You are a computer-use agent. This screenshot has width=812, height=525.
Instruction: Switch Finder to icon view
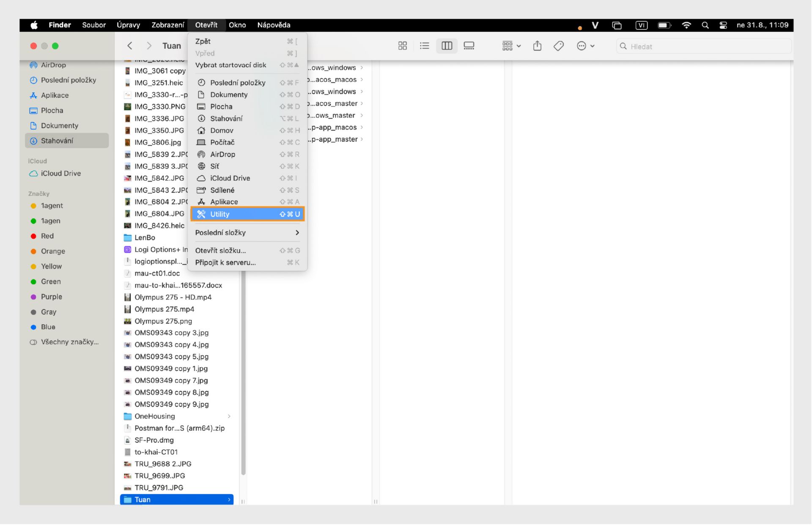tap(402, 46)
